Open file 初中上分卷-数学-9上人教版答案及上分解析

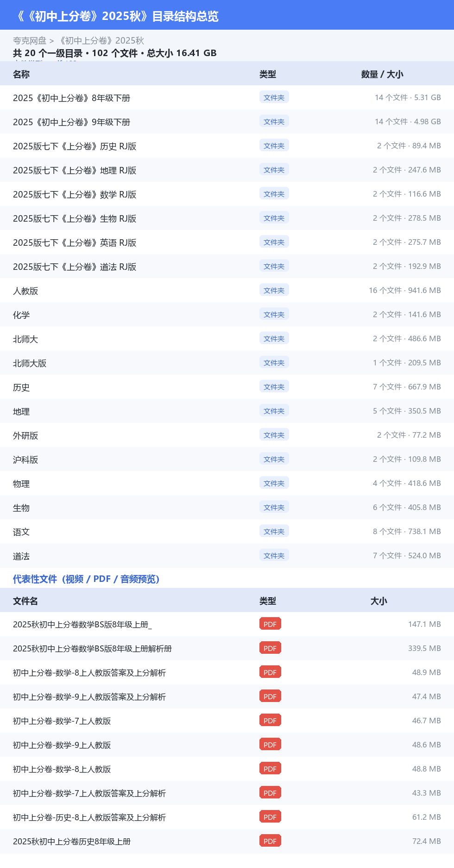(89, 697)
